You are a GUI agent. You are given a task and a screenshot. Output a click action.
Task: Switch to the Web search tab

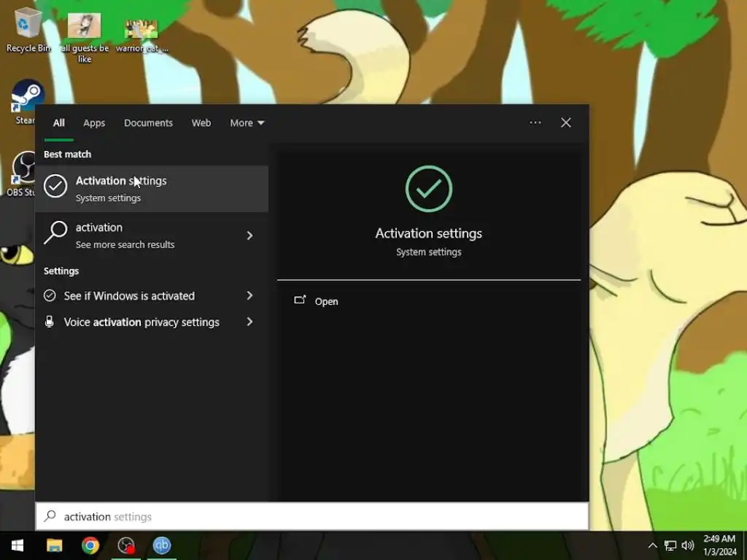(201, 122)
